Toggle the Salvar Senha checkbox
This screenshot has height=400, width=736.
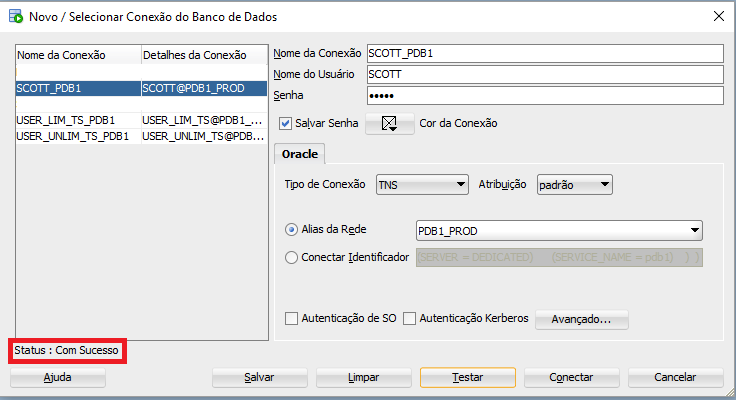[x=287, y=124]
